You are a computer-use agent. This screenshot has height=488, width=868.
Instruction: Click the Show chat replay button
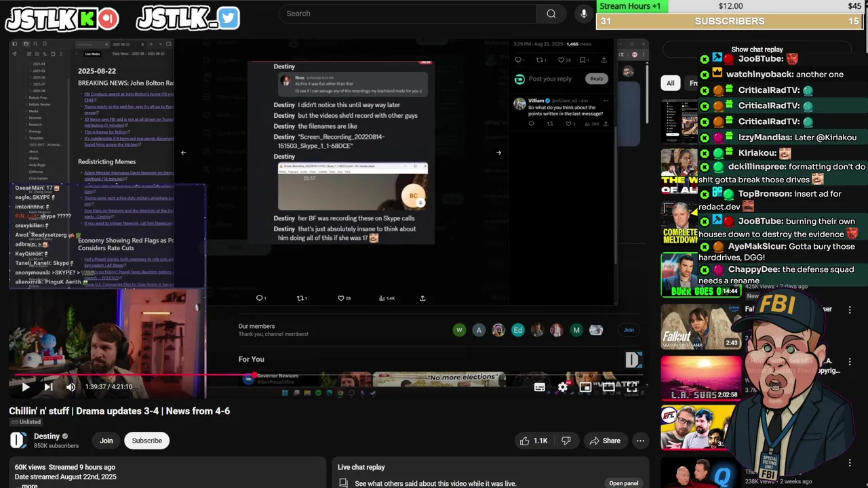(757, 49)
